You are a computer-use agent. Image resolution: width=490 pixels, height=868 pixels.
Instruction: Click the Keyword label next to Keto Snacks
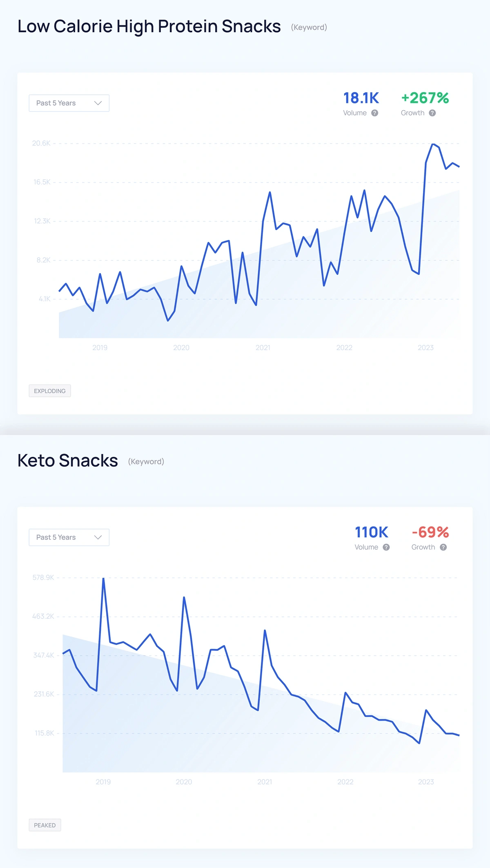[146, 461]
